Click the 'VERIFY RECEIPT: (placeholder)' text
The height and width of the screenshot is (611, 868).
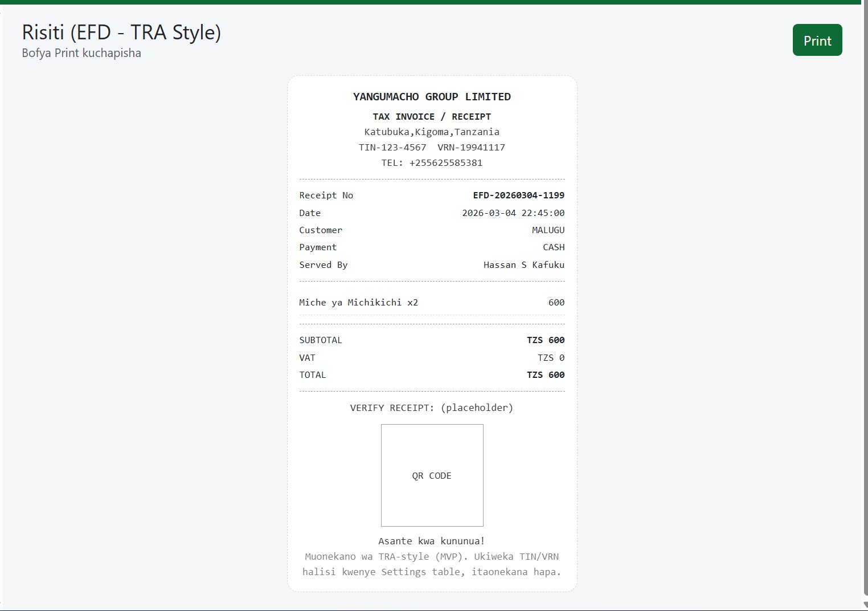point(432,408)
